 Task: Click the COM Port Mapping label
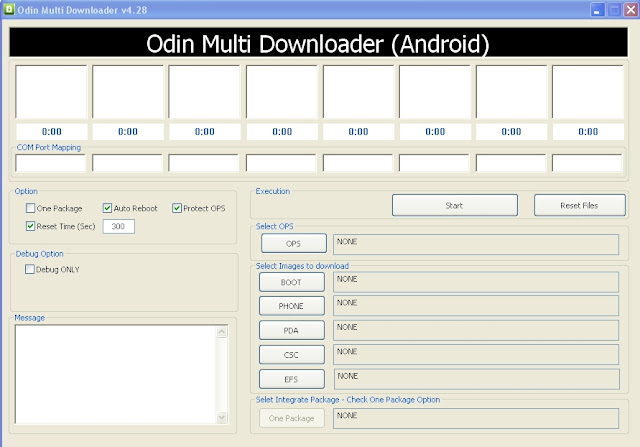(x=49, y=147)
